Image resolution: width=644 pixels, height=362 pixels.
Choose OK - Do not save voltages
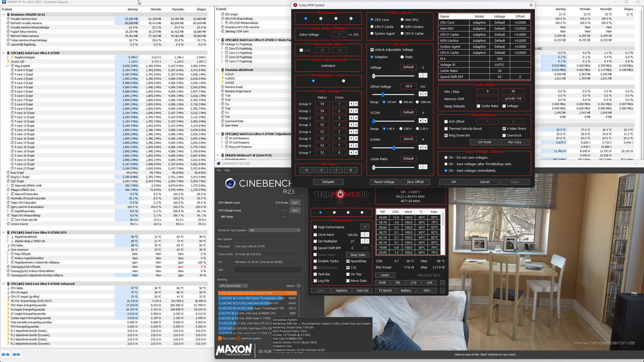pos(446,157)
